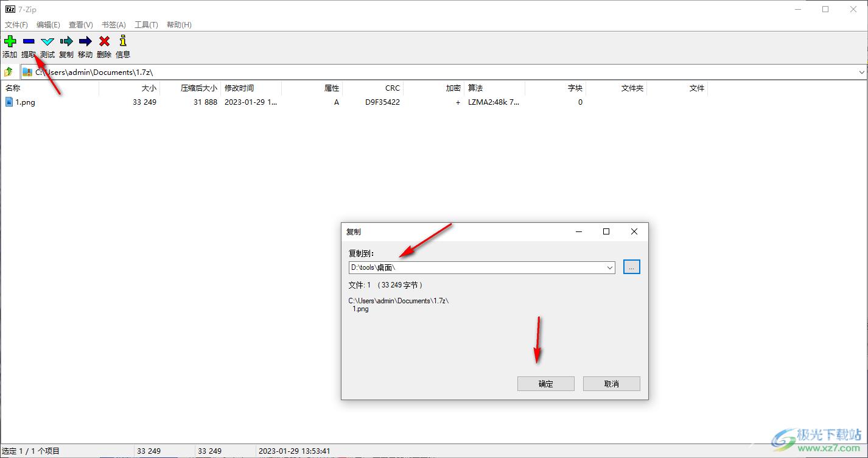Click the modified date 2023-01-29 cell
868x458 pixels.
(x=250, y=102)
